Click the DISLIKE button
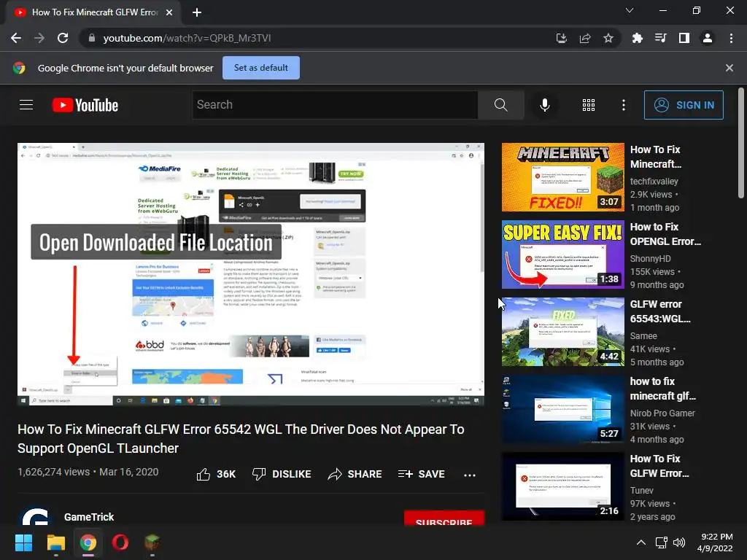The width and height of the screenshot is (747, 560). click(x=282, y=474)
